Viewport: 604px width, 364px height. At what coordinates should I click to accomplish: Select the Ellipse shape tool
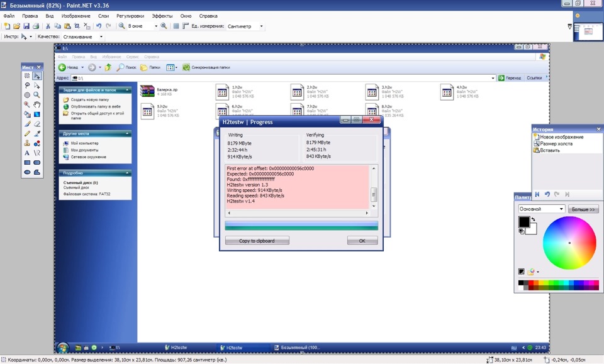(27, 172)
